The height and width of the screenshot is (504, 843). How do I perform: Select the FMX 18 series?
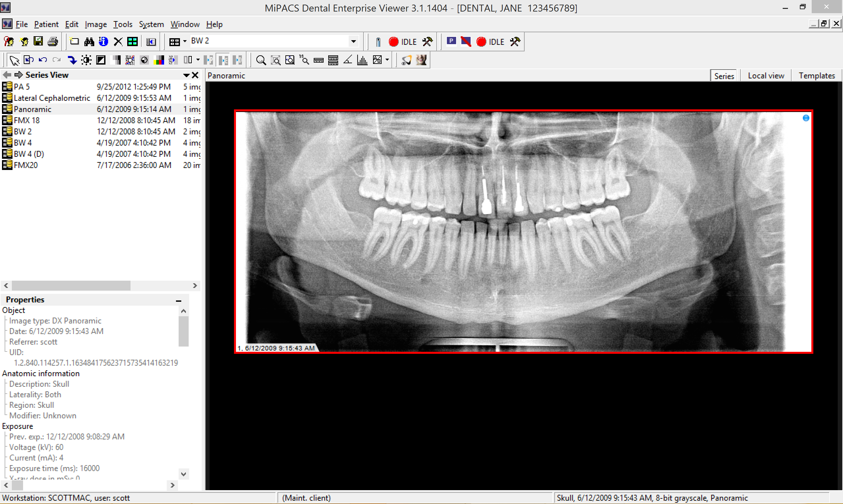[26, 120]
